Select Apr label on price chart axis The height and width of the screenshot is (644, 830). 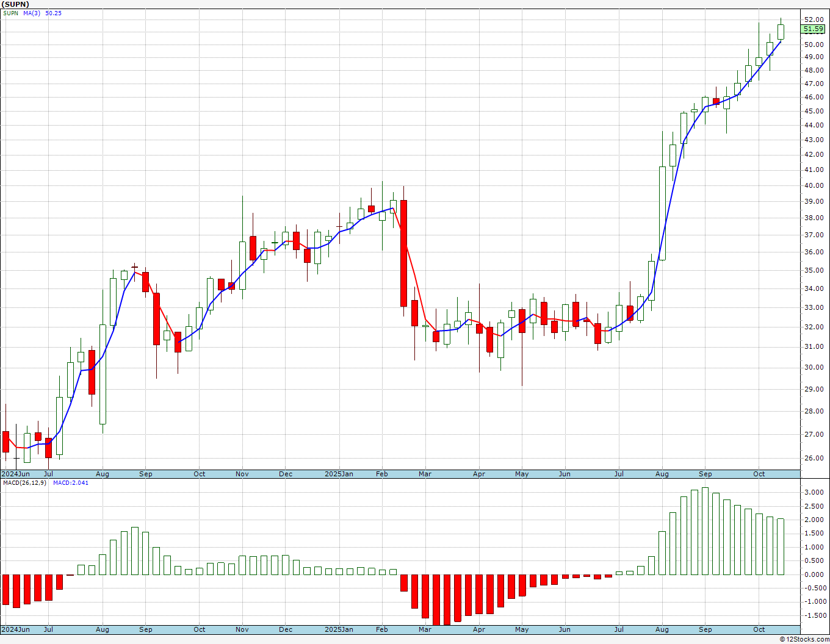point(479,474)
